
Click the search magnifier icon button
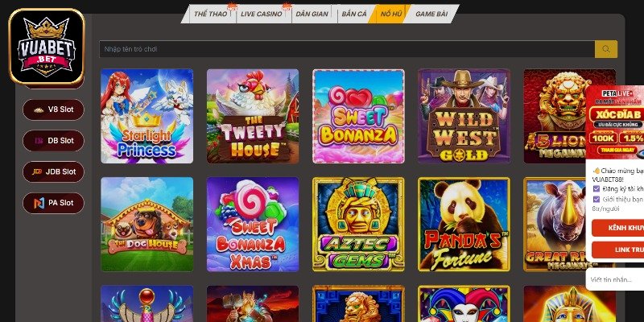(x=606, y=49)
